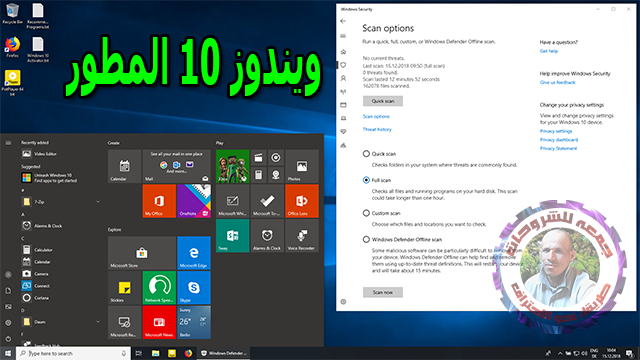Open the My Office tile

(159, 201)
